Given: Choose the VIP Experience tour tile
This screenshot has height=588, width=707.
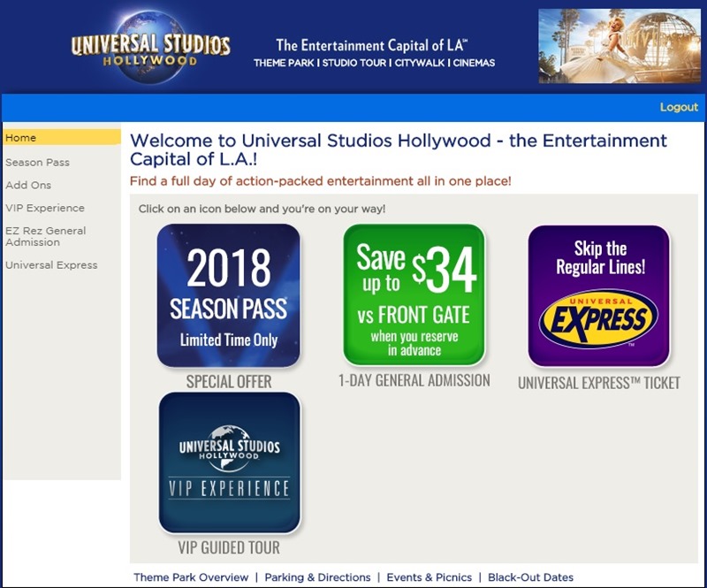Looking at the screenshot, I should 230,462.
